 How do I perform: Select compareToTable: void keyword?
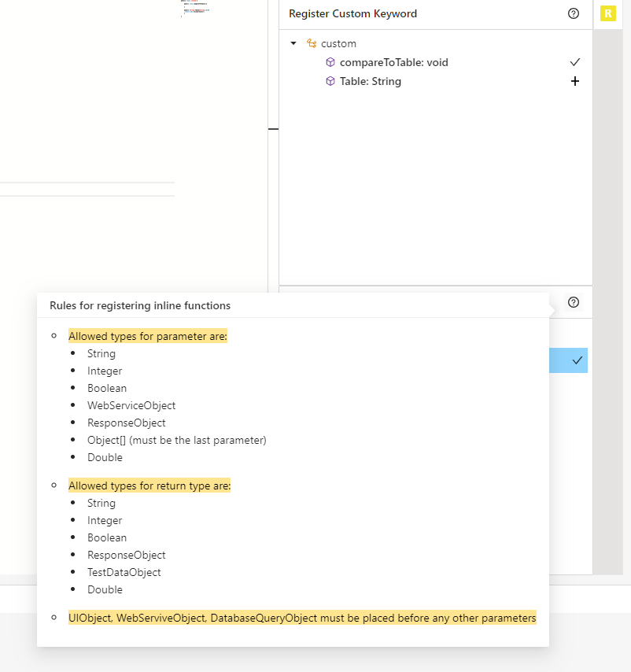click(393, 63)
